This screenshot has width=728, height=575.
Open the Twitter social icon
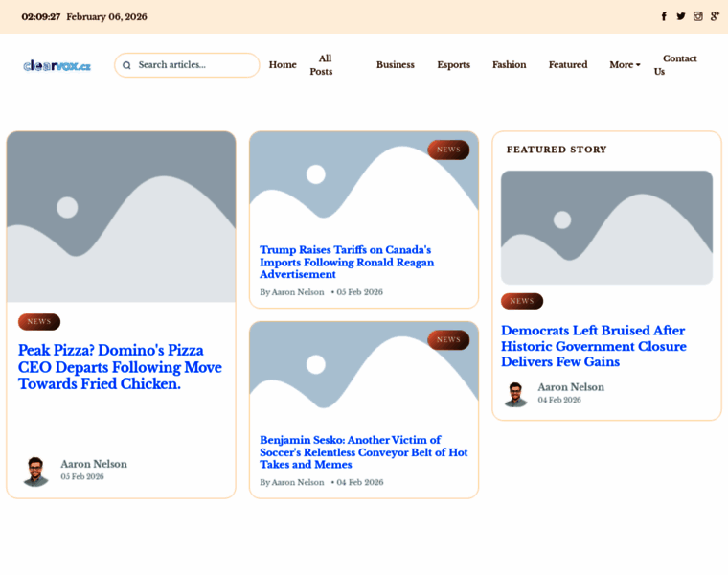tap(681, 16)
